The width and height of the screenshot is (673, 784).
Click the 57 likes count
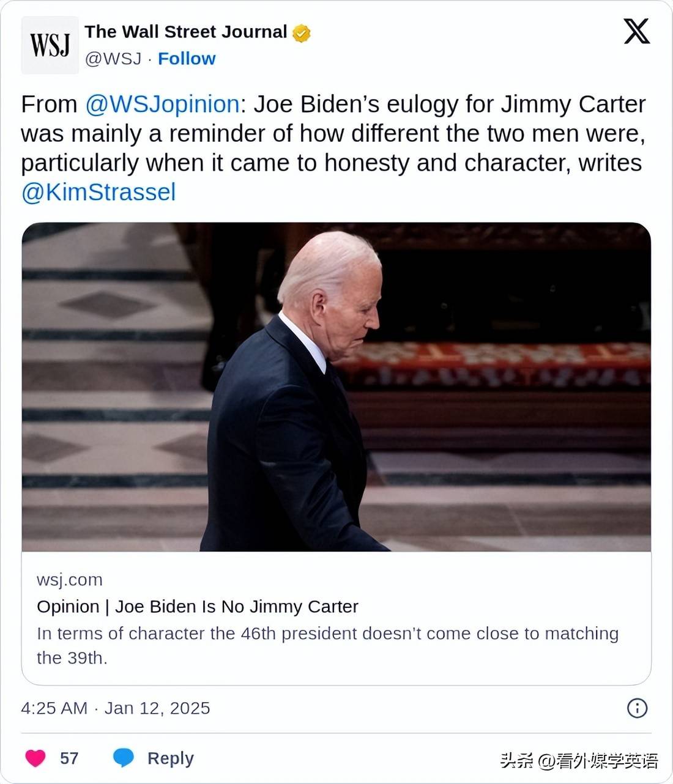69,758
